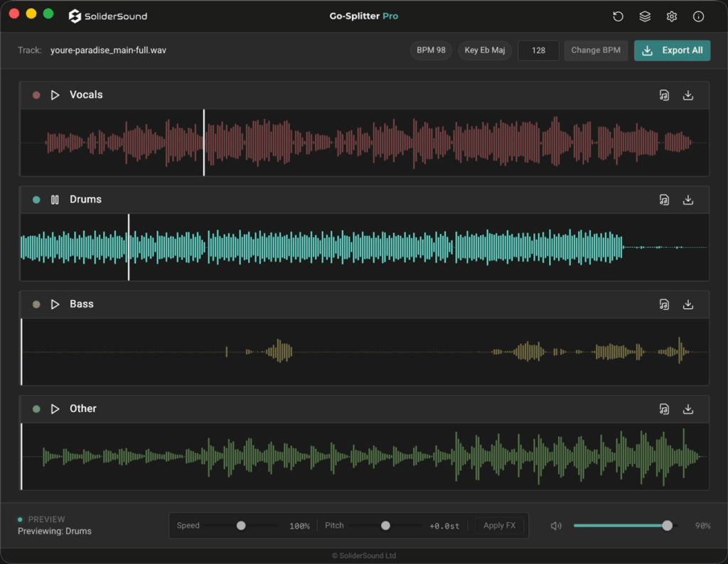Click the +0.0st pitch value
This screenshot has height=564, width=728.
444,526
